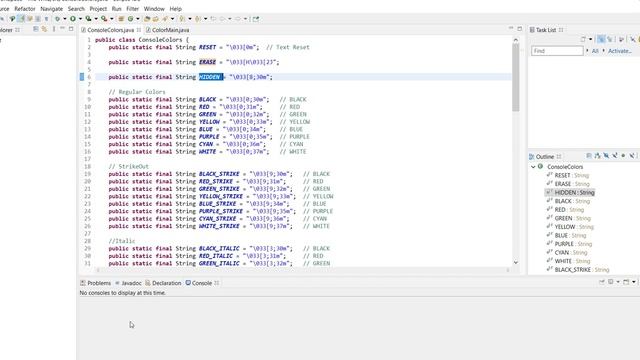The image size is (640, 360).
Task: Click the editor scroll down arrow
Action: (x=516, y=262)
